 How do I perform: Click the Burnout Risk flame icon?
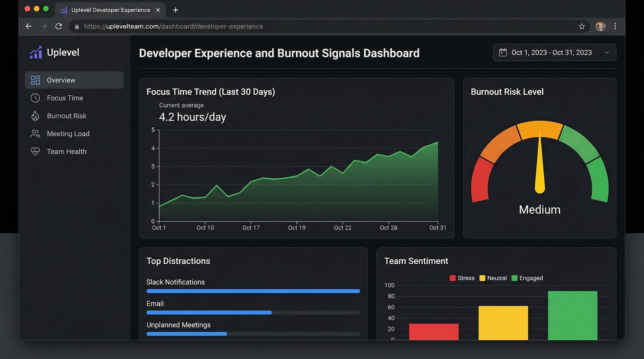35,116
